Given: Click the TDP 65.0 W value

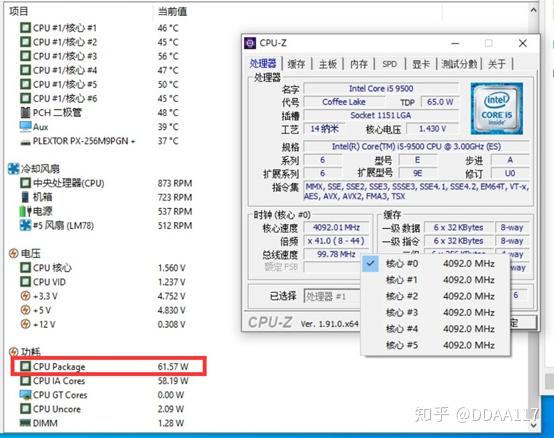Looking at the screenshot, I should pos(440,102).
